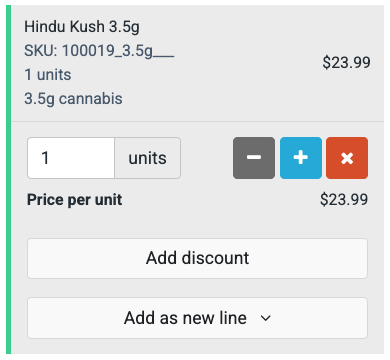Remove the item using the red X button
The image size is (390, 360).
347,158
